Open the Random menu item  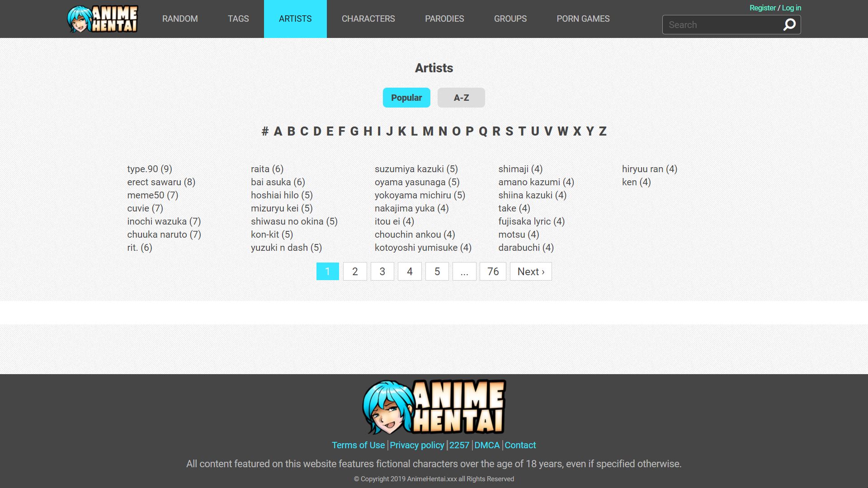click(180, 19)
